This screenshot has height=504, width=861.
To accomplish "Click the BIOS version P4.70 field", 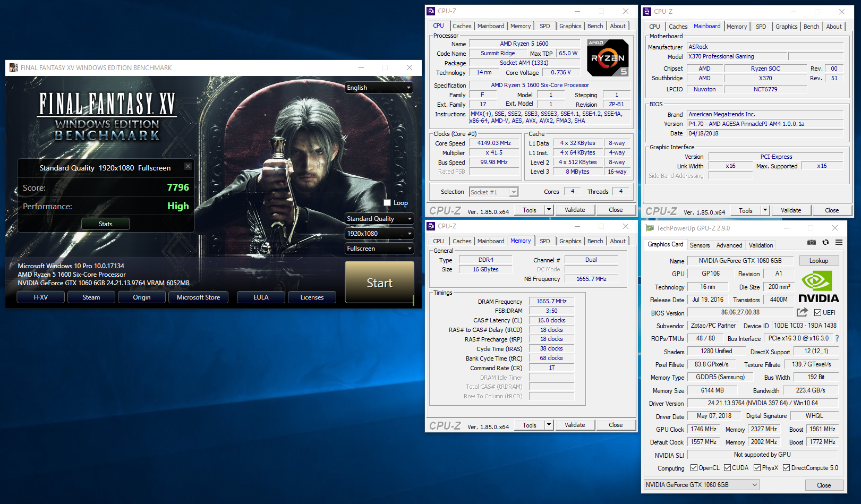I will pos(765,124).
